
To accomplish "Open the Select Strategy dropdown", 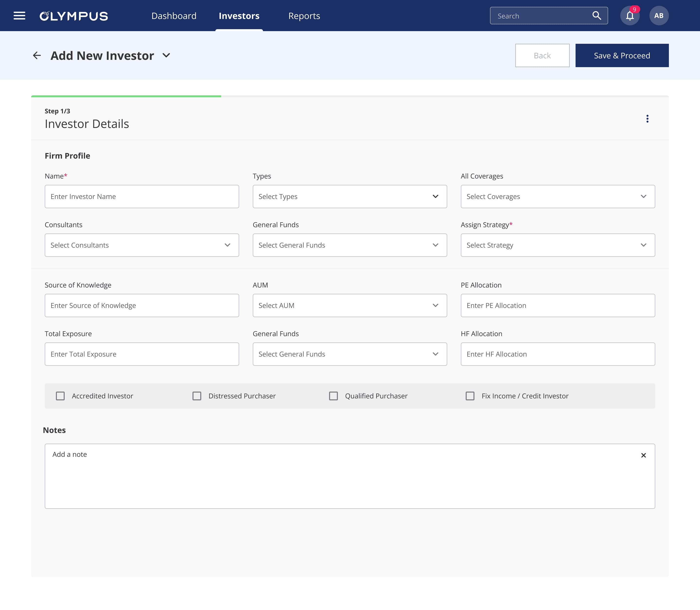I will 558,245.
